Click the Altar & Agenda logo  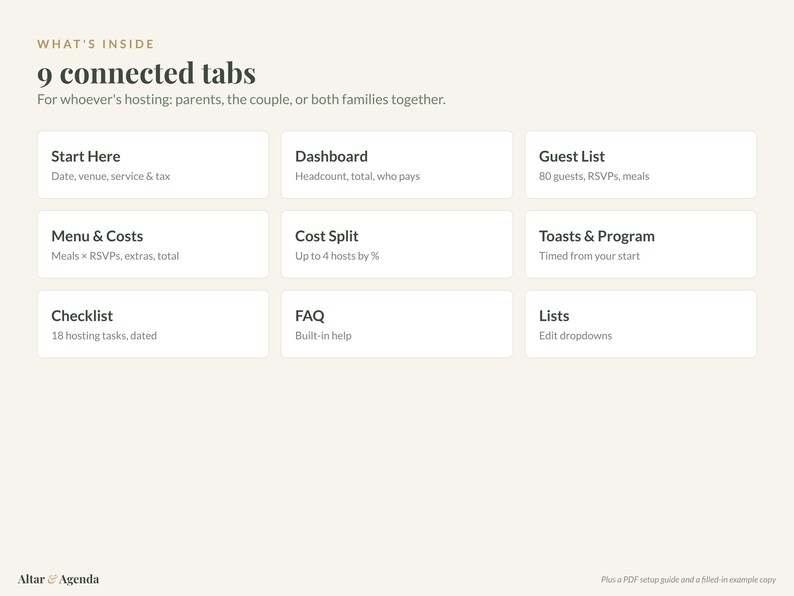click(x=58, y=579)
